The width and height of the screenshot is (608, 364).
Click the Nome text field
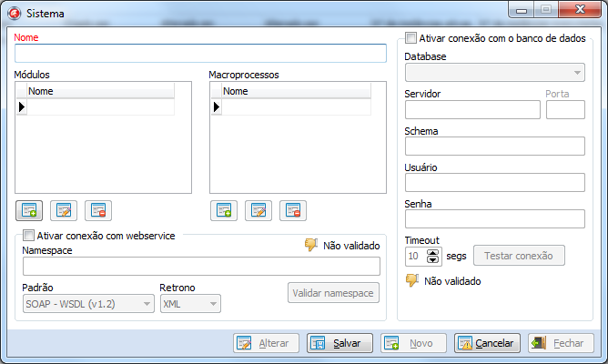click(x=200, y=54)
